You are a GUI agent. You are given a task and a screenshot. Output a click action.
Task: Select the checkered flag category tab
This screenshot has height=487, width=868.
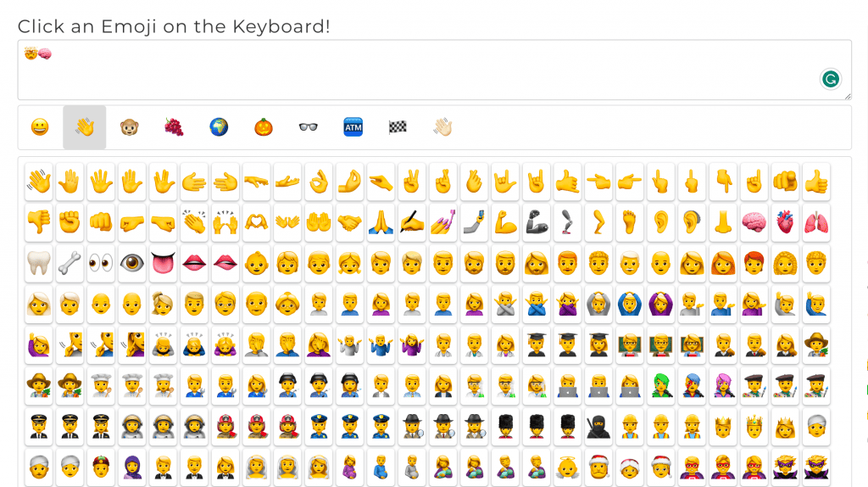coord(398,127)
